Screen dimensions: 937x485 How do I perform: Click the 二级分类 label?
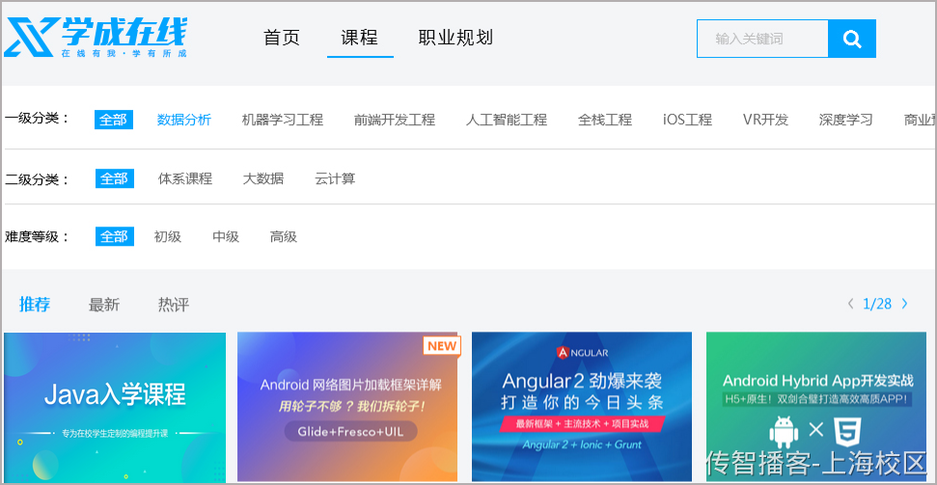tap(37, 179)
